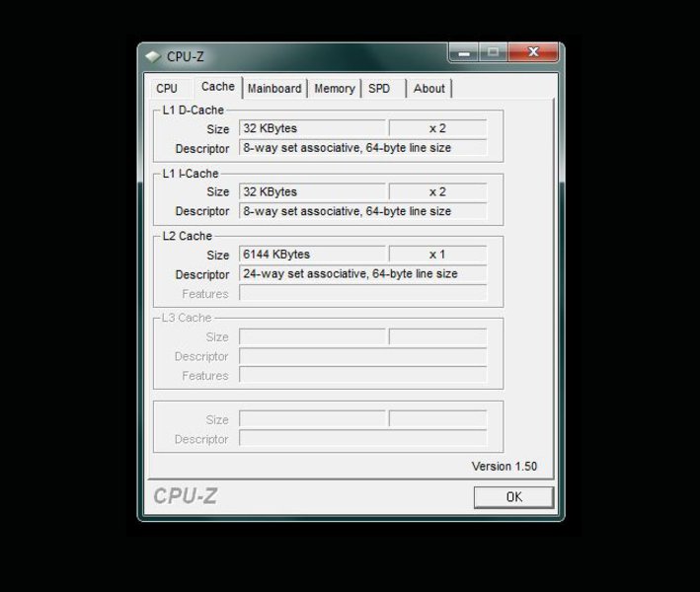The height and width of the screenshot is (592, 700).
Task: Click the OK button
Action: coord(513,497)
